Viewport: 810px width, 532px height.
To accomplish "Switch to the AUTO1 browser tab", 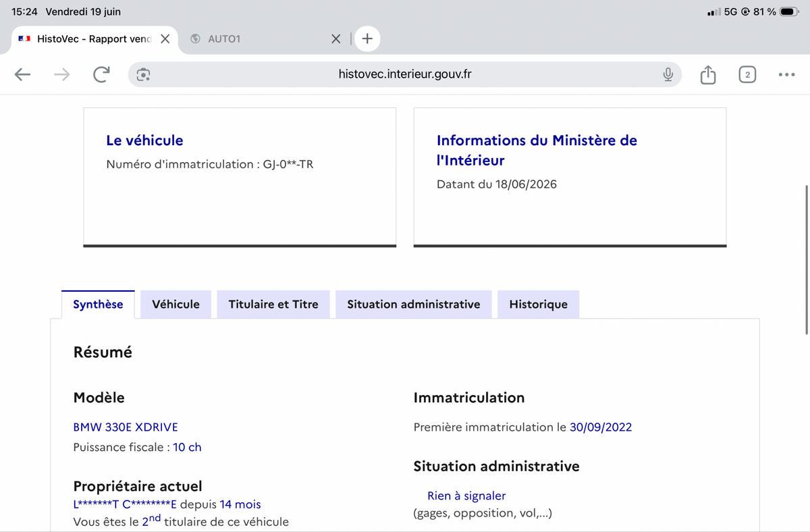I will [265, 38].
